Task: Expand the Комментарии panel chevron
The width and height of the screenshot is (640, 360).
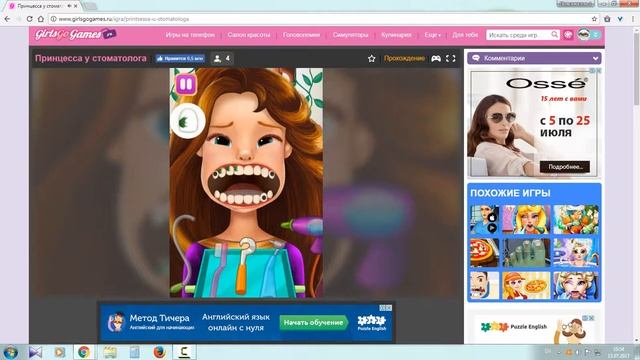Action: tap(596, 58)
